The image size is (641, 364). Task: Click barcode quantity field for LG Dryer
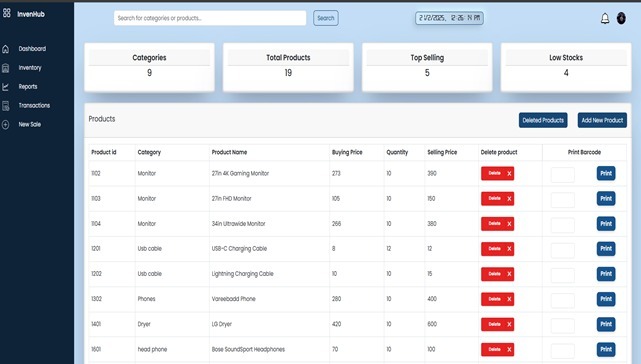coord(563,326)
